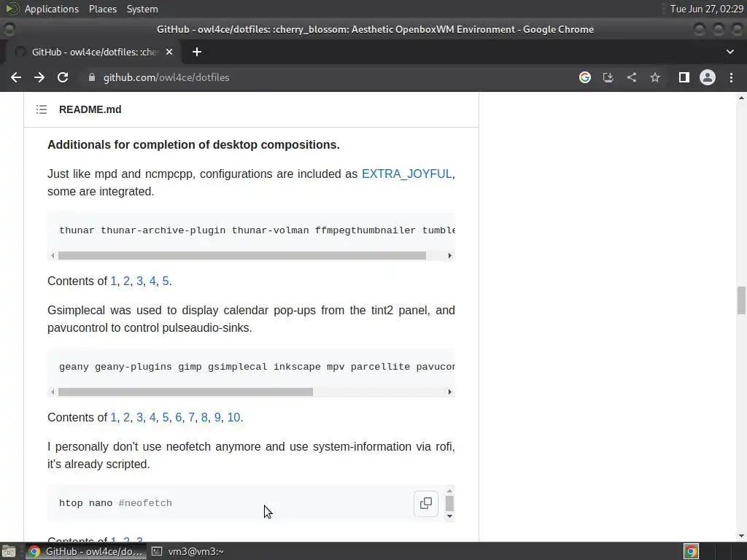Select the GitHub dotfiles browser tab

pos(94,52)
